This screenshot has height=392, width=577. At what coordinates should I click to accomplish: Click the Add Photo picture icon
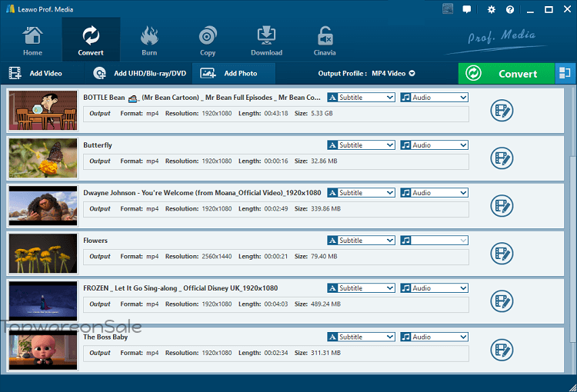[208, 73]
